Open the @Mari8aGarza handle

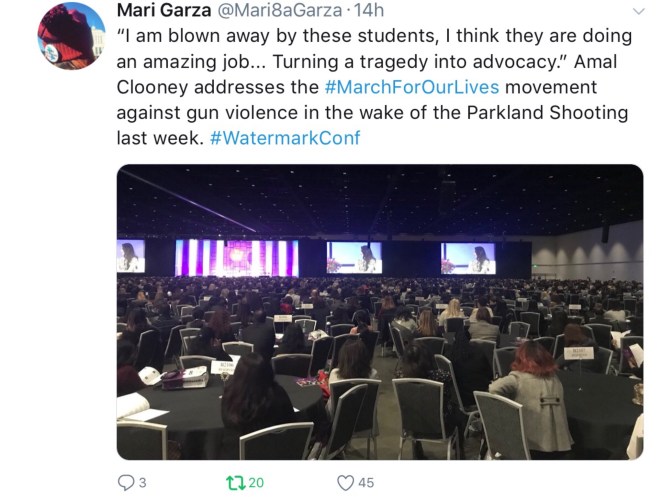(279, 10)
